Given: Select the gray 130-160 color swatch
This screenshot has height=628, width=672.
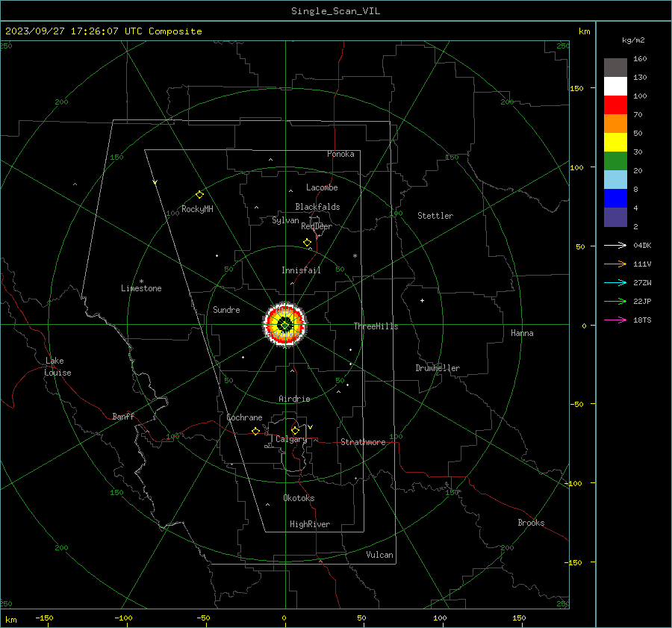Looking at the screenshot, I should pyautogui.click(x=615, y=68).
